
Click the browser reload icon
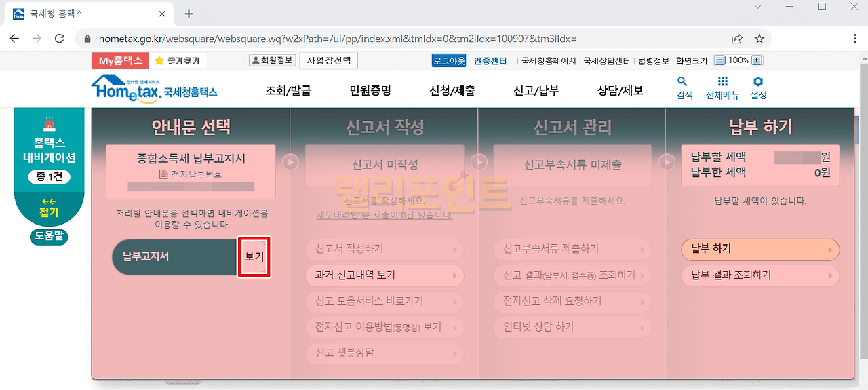[x=59, y=39]
